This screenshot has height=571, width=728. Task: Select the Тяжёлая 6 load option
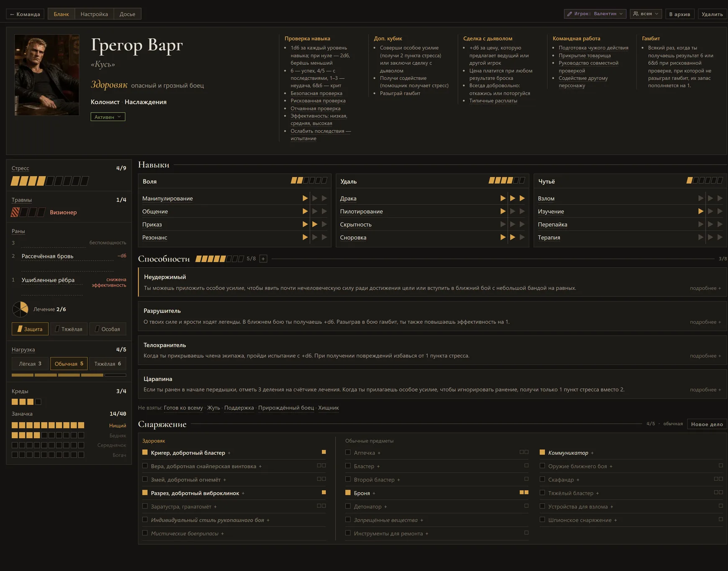108,364
